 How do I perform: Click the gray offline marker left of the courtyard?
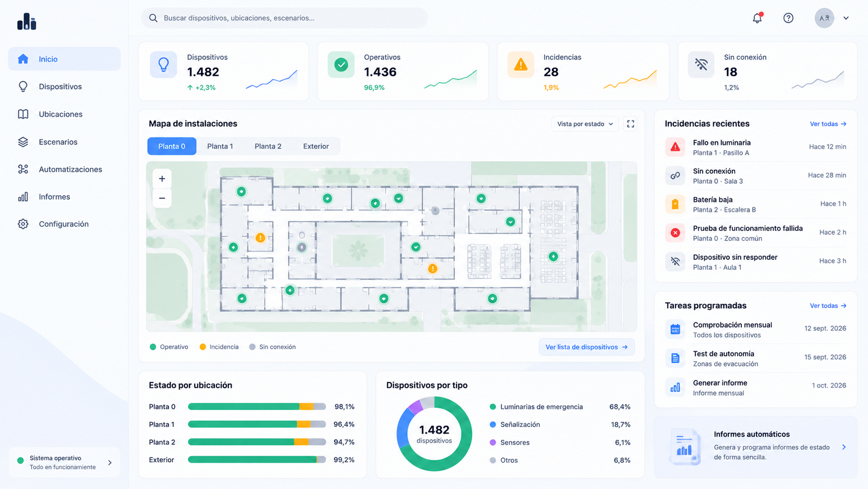(302, 247)
